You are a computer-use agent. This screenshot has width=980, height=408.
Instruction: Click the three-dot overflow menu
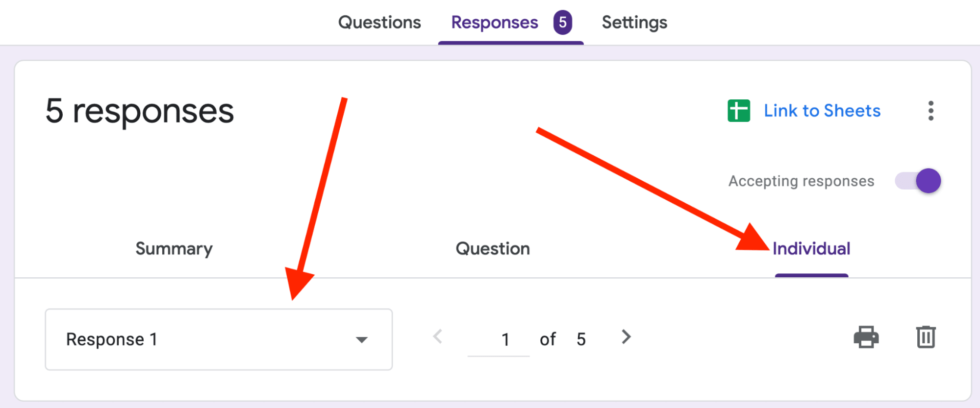coord(931,111)
